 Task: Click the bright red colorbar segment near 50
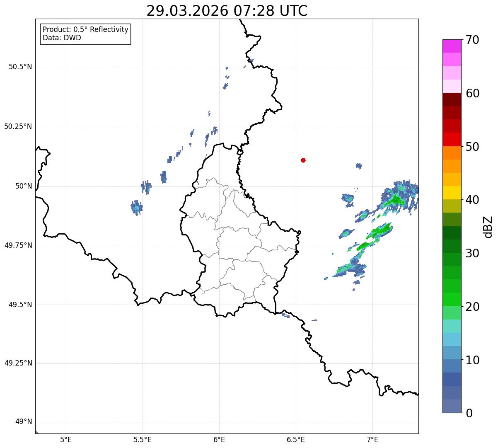(452, 140)
